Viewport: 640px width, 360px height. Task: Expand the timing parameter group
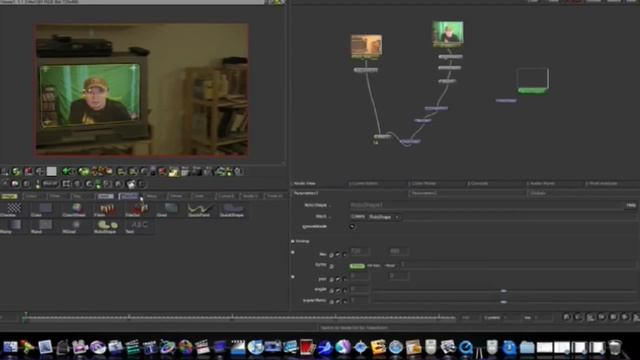293,241
